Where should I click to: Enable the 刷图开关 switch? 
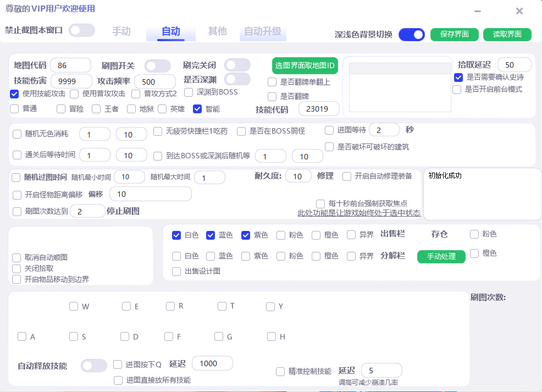pos(157,66)
